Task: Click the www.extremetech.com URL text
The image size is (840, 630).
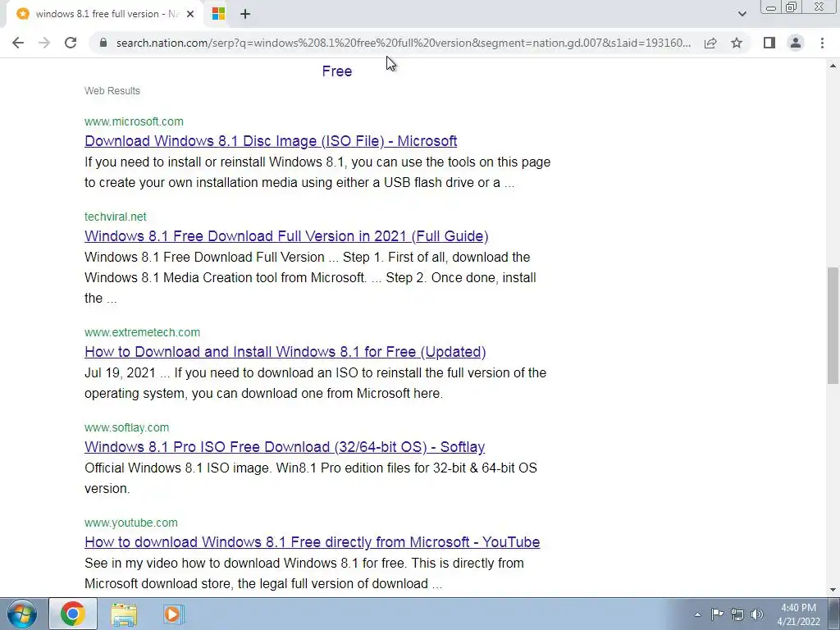Action: (142, 332)
